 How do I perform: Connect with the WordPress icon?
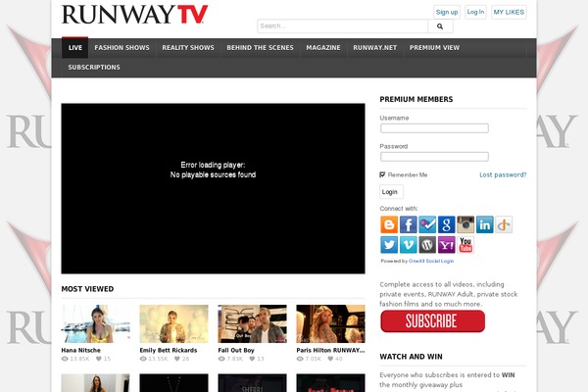(427, 245)
